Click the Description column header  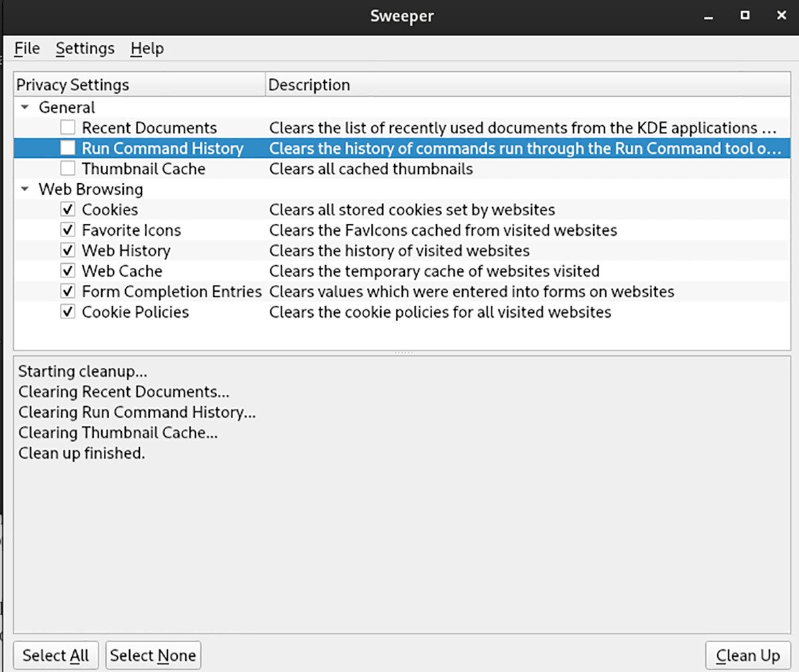pos(310,85)
